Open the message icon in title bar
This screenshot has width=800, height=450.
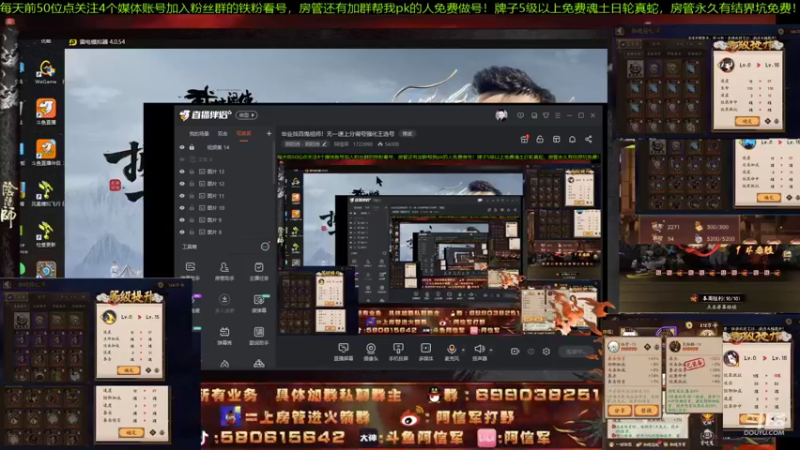click(534, 116)
